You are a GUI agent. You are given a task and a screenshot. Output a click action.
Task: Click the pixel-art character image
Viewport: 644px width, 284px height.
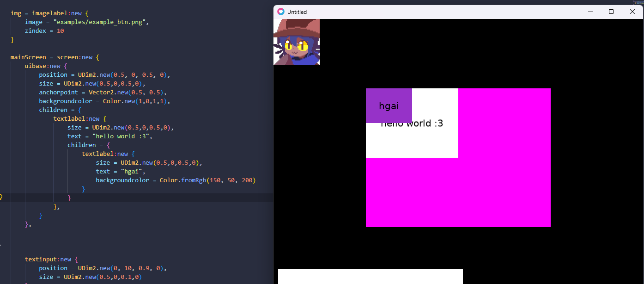pos(297,42)
